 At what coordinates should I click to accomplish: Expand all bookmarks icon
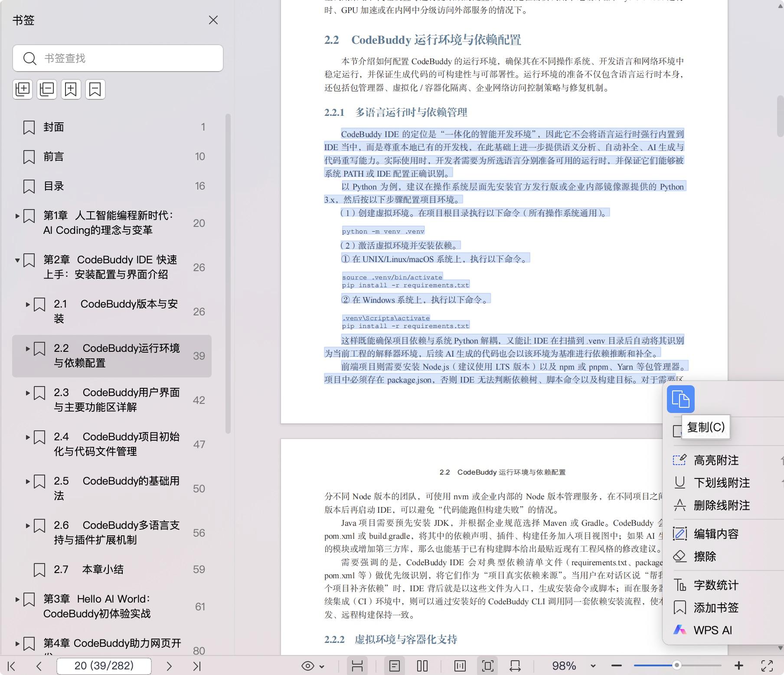[x=23, y=89]
